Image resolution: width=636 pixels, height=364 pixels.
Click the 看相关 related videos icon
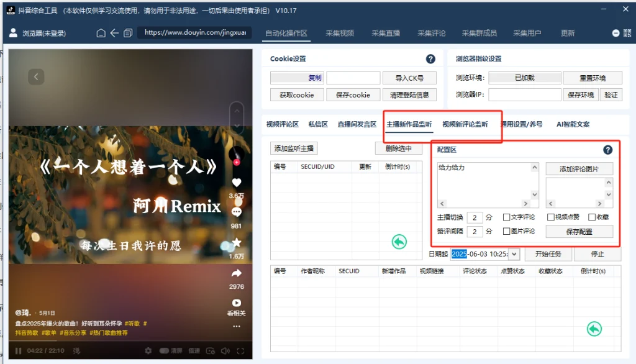pyautogui.click(x=237, y=303)
